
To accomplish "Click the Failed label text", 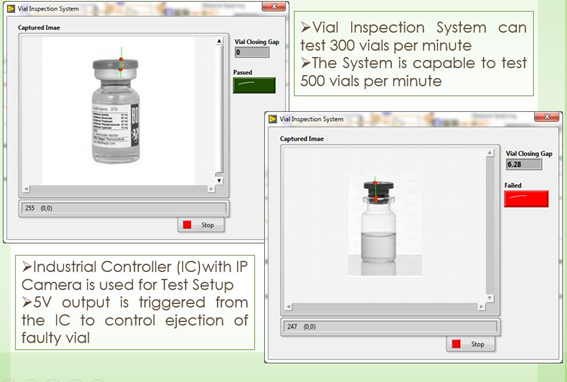I will 513,185.
